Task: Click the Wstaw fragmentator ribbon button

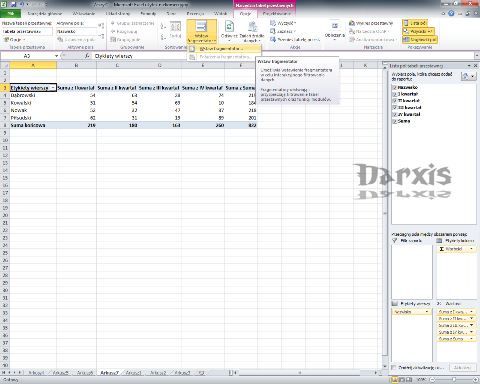Action: tap(201, 32)
